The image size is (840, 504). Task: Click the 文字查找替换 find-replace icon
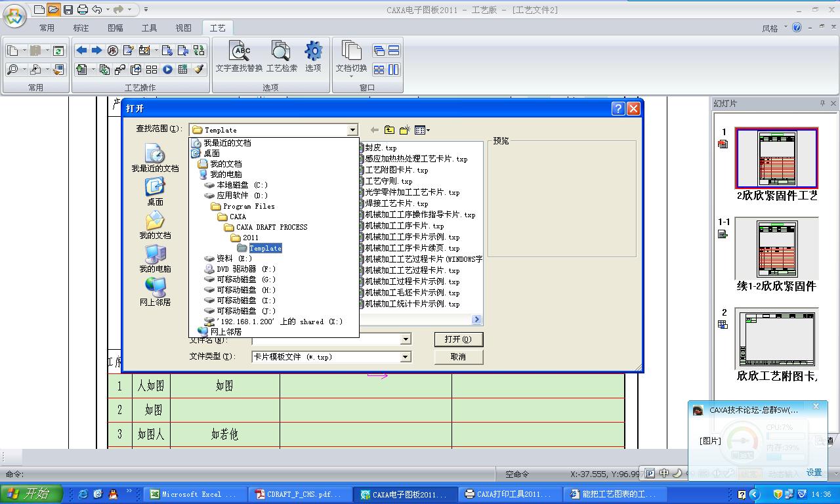(x=240, y=52)
